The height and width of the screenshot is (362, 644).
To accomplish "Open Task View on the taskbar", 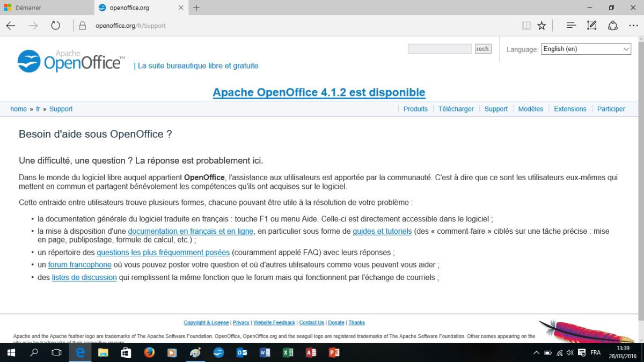I will pos(56,352).
